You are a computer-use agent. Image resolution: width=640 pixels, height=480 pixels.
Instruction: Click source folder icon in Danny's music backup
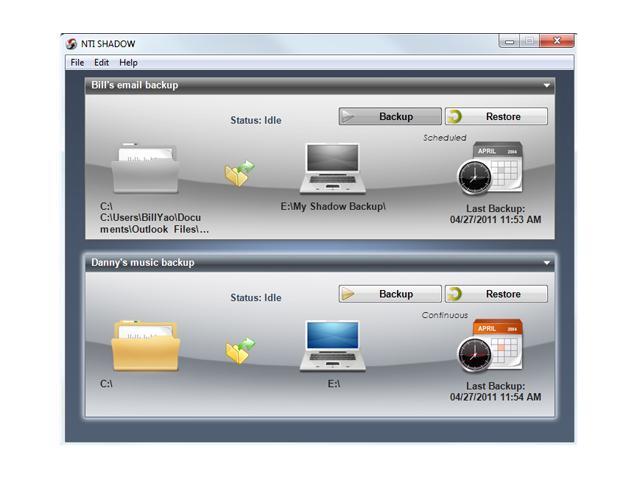tap(145, 345)
